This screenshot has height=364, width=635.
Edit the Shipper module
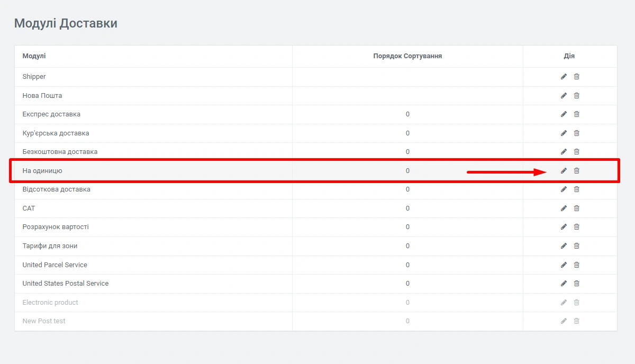coord(564,77)
